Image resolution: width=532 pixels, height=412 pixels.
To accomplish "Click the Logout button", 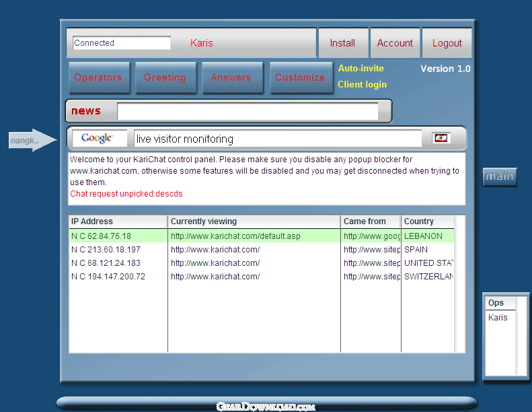I will 447,43.
